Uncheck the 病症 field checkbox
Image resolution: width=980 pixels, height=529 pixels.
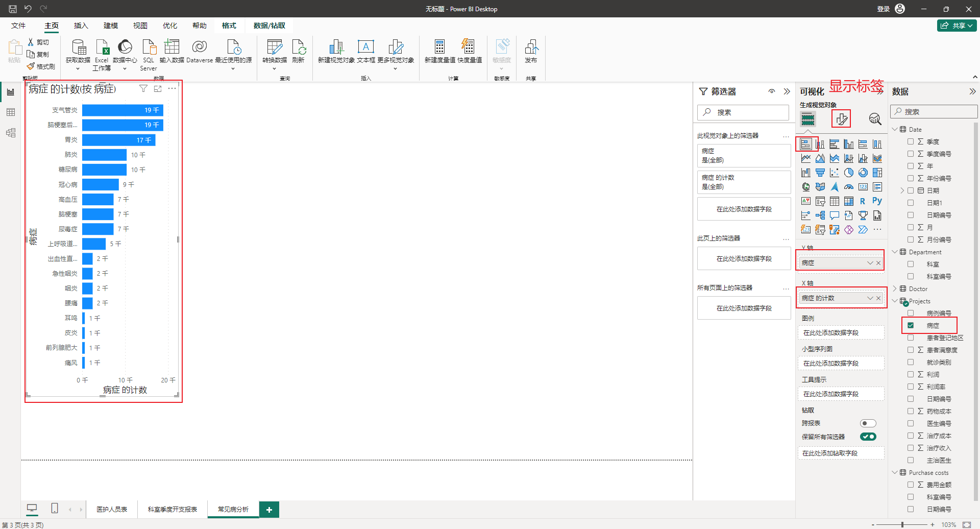[x=911, y=325]
